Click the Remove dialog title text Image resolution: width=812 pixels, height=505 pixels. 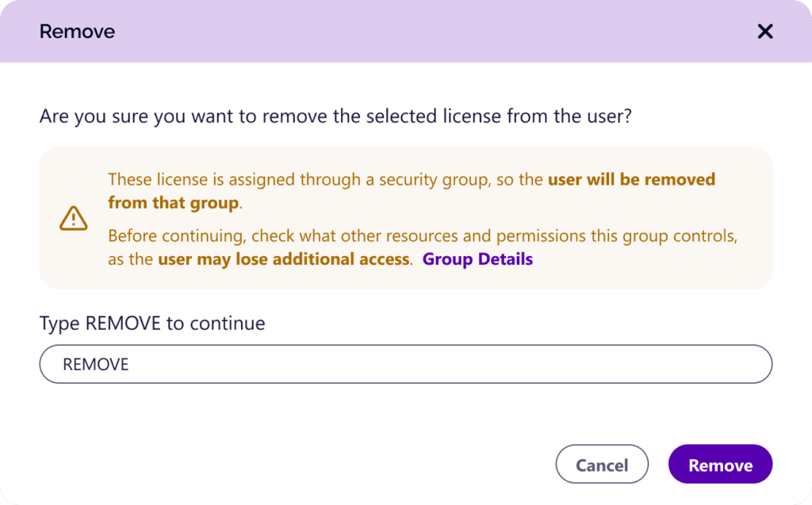[77, 31]
